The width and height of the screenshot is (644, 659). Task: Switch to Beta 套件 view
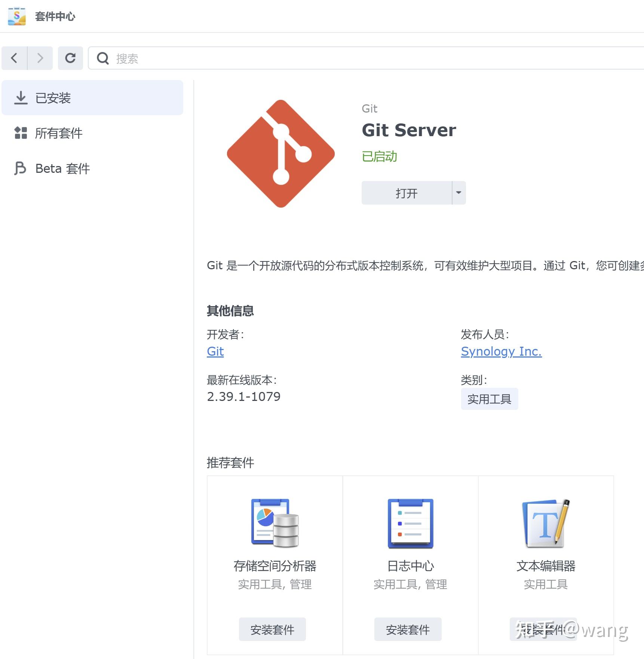pyautogui.click(x=62, y=168)
